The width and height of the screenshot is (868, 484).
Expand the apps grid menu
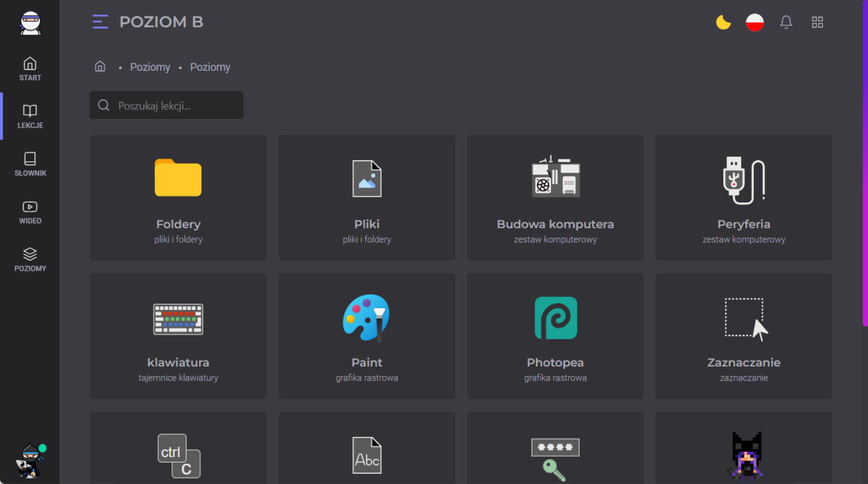pyautogui.click(x=817, y=23)
